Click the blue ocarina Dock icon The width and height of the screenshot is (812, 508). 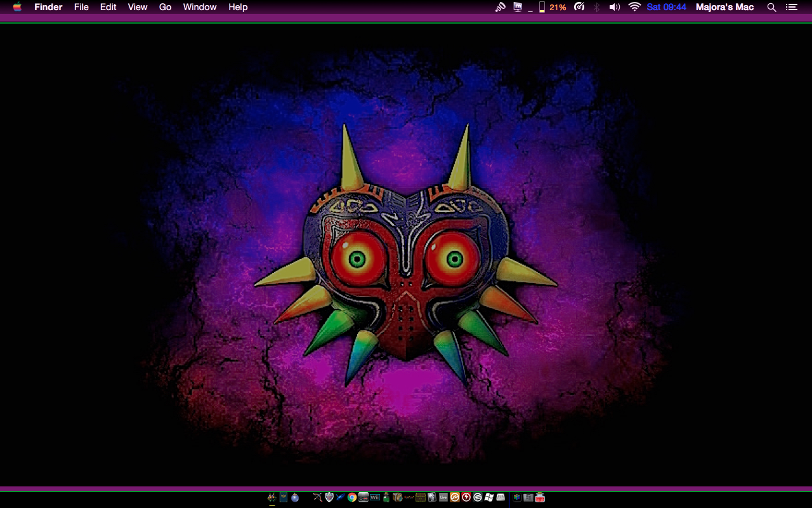click(341, 497)
